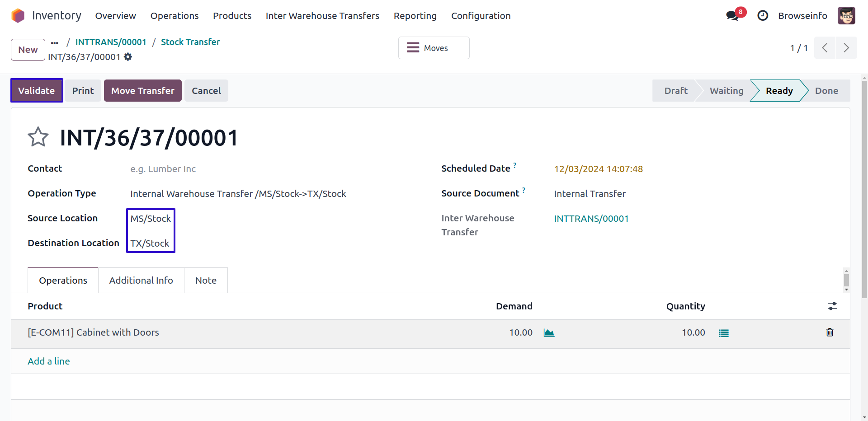The height and width of the screenshot is (421, 868).
Task: Open the gear actions menu next to record name
Action: (x=128, y=57)
